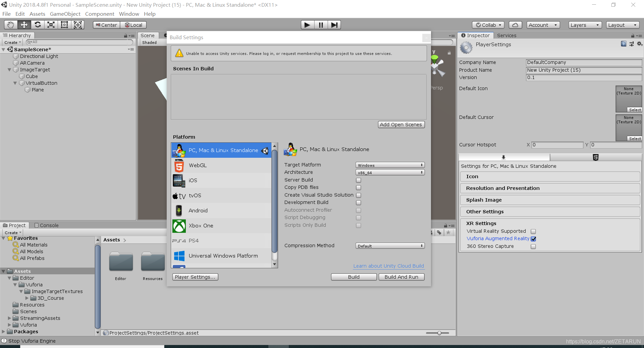Click Add Open Scenes button
Viewport: 644px width, 348px height.
[401, 125]
